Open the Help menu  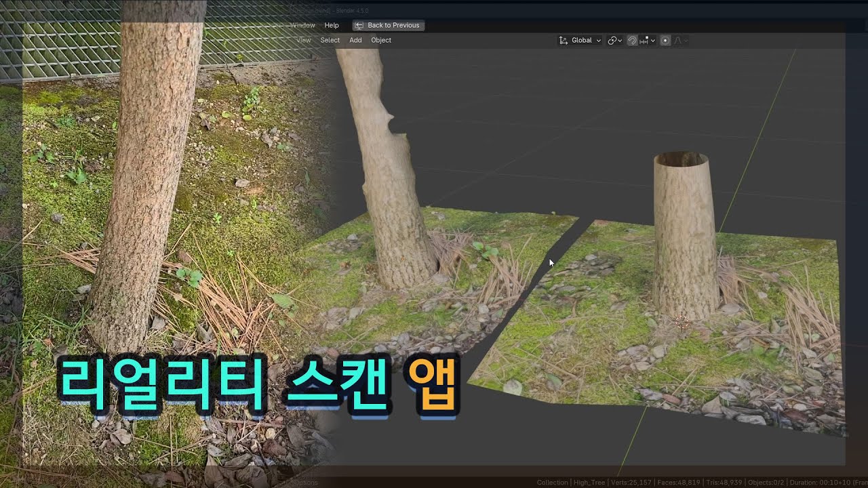tap(332, 25)
